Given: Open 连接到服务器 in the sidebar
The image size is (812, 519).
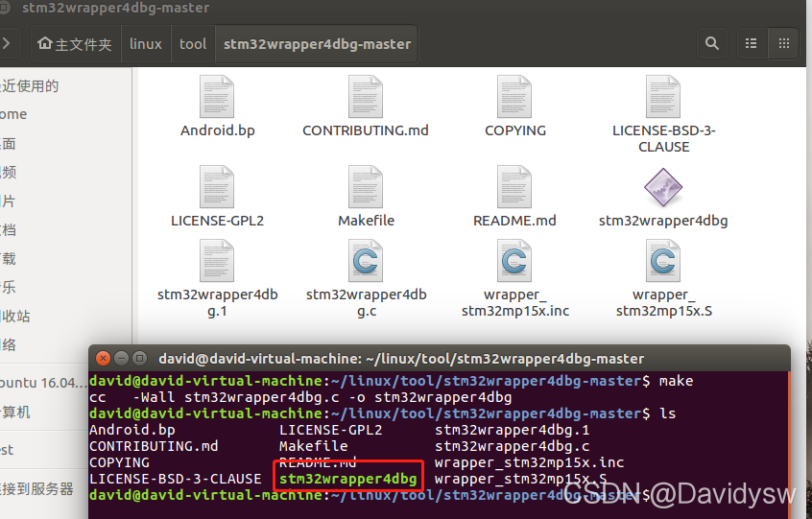Looking at the screenshot, I should click(x=36, y=488).
